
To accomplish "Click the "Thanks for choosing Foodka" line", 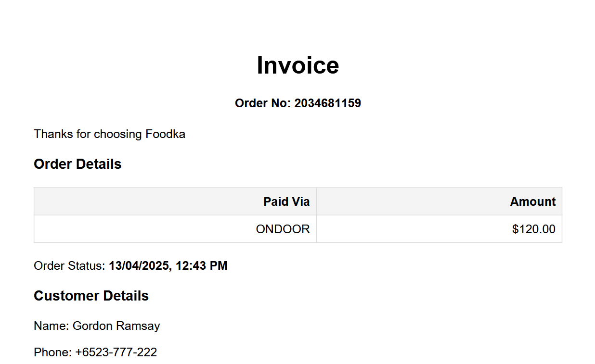I will pos(109,134).
